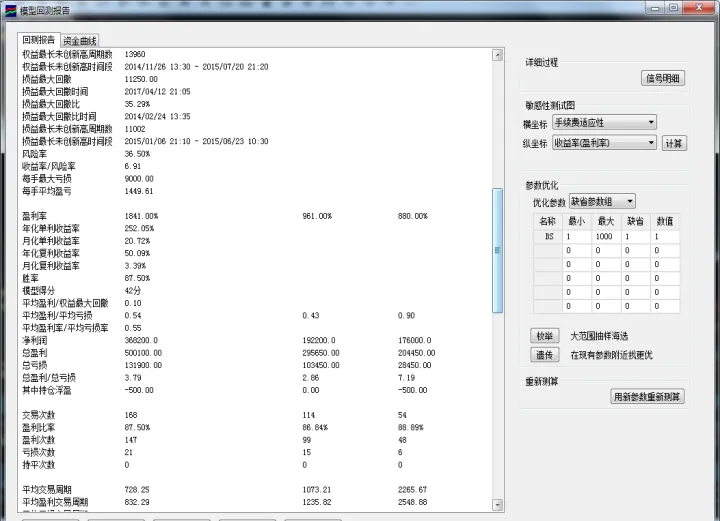Minimize the 模型回测报告 window

click(655, 8)
